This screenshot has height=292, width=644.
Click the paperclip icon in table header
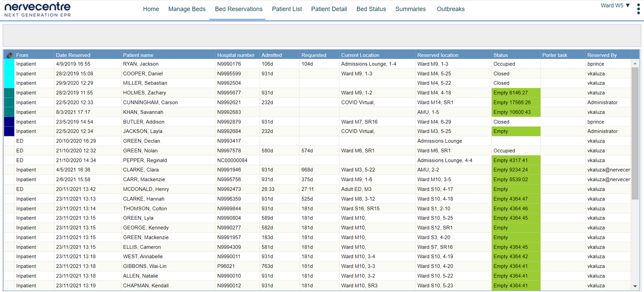9,55
